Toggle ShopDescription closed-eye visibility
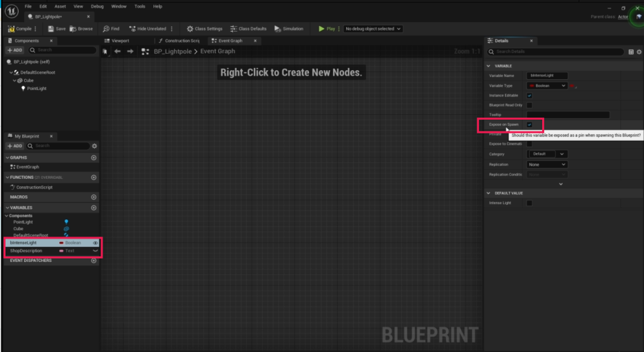644x352 pixels. 95,251
